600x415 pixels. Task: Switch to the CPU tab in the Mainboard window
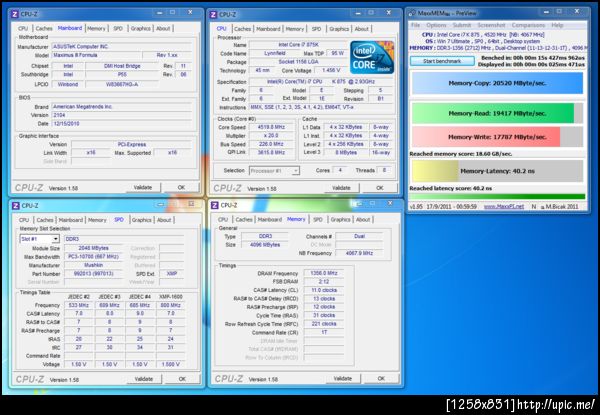coord(23,29)
